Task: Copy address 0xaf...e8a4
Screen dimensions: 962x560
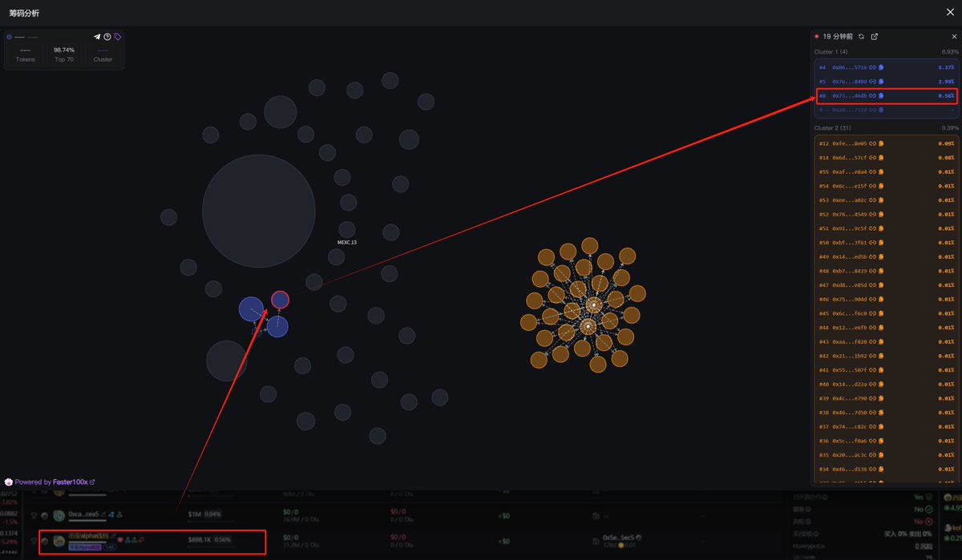Action: point(880,171)
